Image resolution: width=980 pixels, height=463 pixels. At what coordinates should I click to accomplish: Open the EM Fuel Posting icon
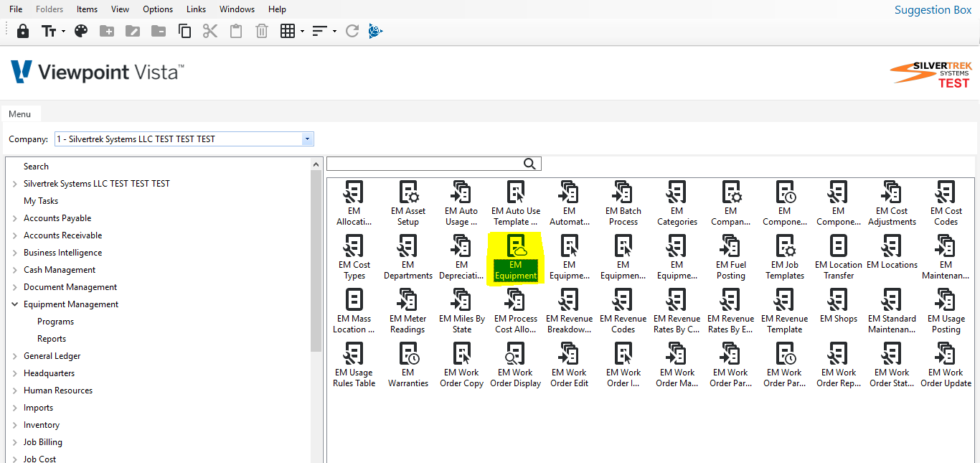tap(731, 258)
